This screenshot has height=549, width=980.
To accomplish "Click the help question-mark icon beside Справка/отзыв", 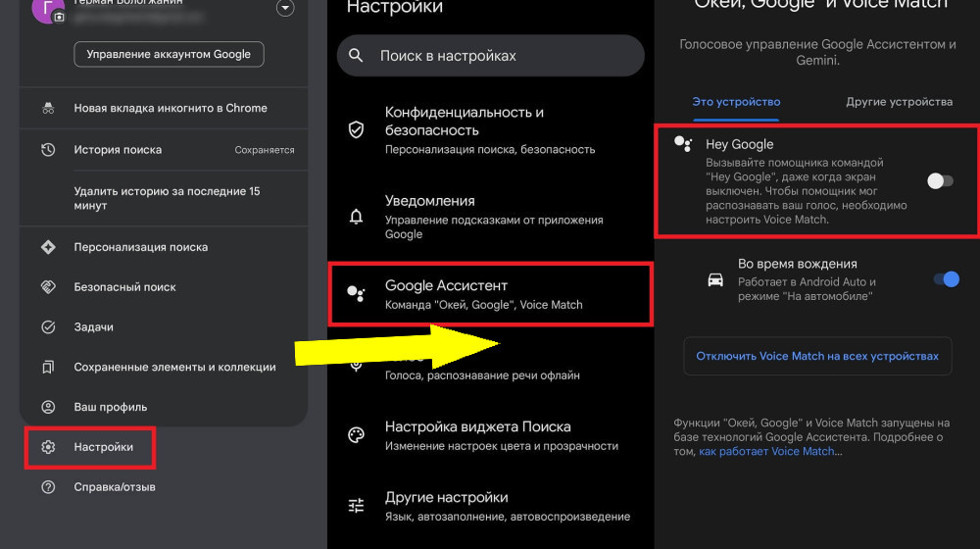I will point(48,487).
